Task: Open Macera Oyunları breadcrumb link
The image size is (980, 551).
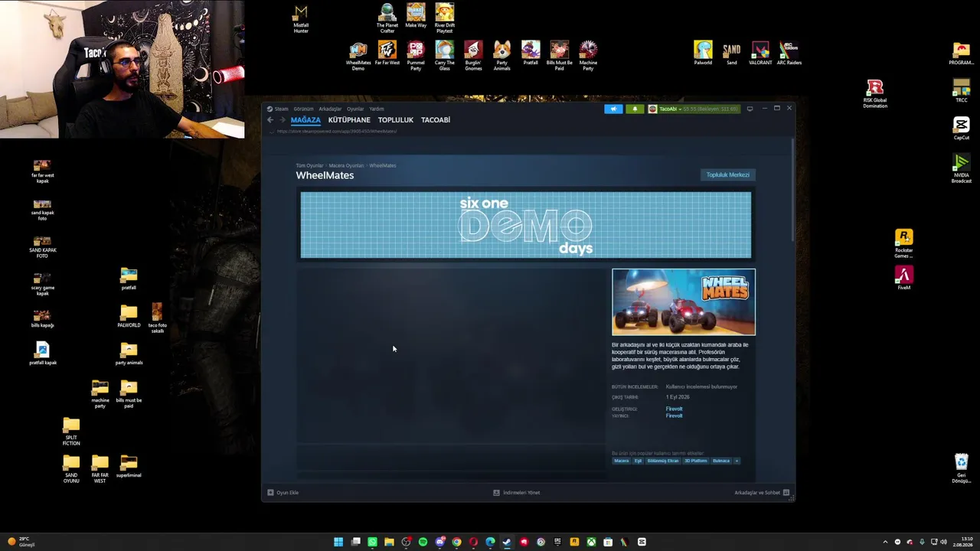Action: [346, 165]
